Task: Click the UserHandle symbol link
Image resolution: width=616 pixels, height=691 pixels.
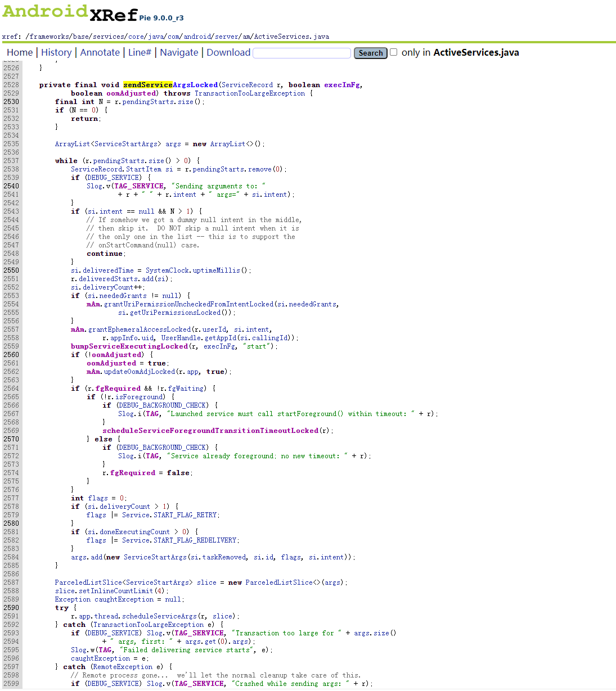Action: (x=181, y=338)
